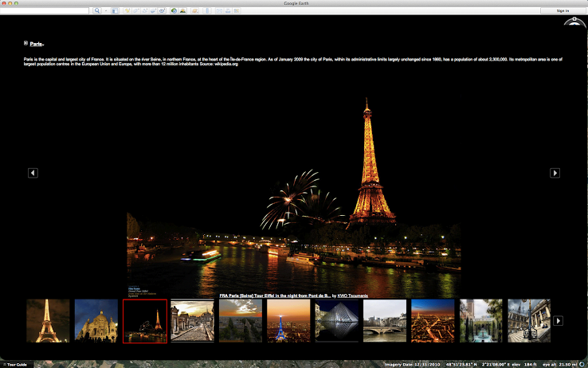The image size is (588, 368).
Task: Click the search input field
Action: 45,11
